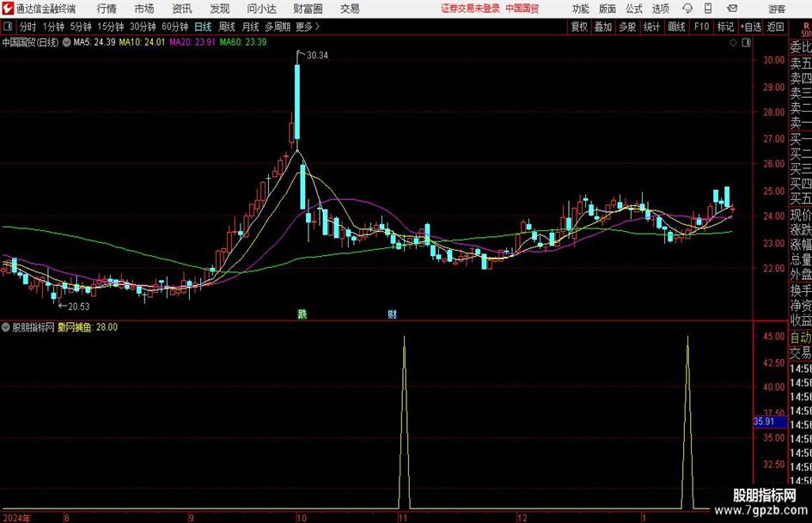Click the 多股 multi-stock button
This screenshot has width=812, height=523.
(627, 27)
